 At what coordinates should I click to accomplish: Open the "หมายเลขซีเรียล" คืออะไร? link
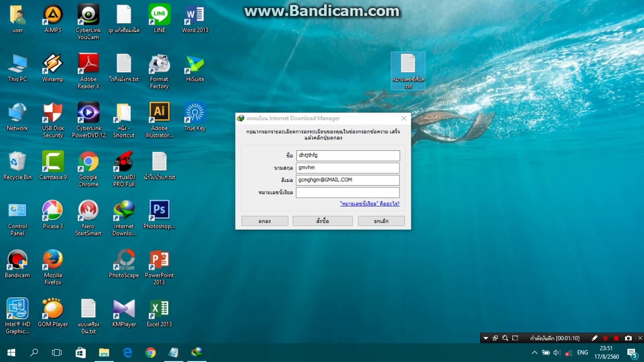coord(369,204)
